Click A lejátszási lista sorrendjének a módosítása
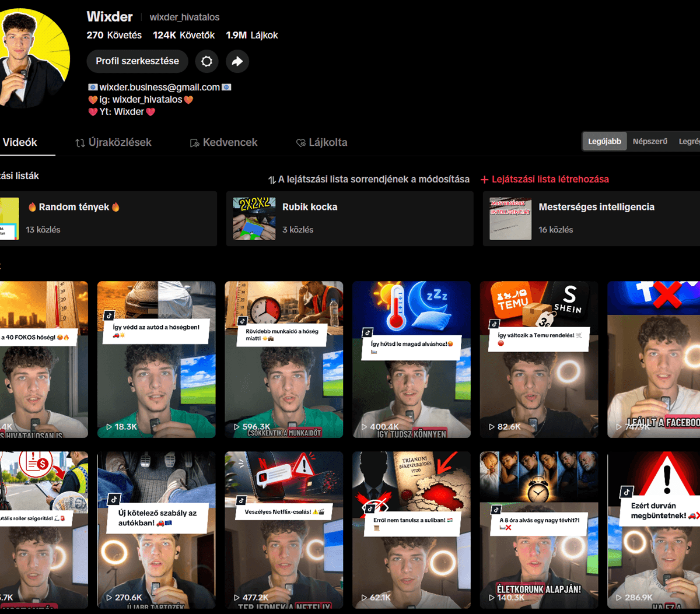This screenshot has height=614, width=700. click(374, 179)
